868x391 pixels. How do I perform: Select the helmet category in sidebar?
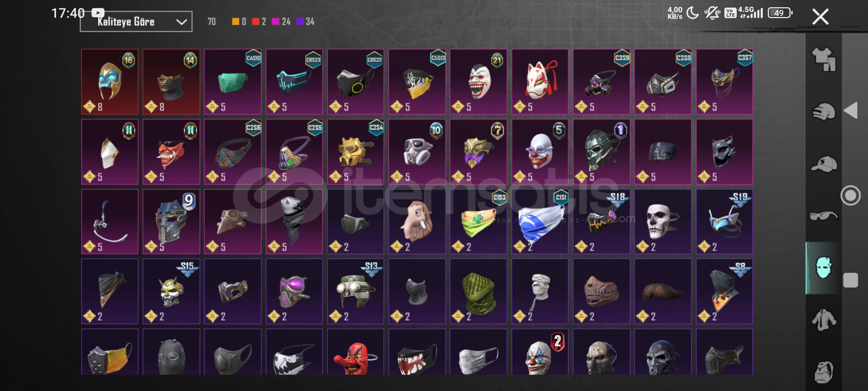[x=824, y=112]
